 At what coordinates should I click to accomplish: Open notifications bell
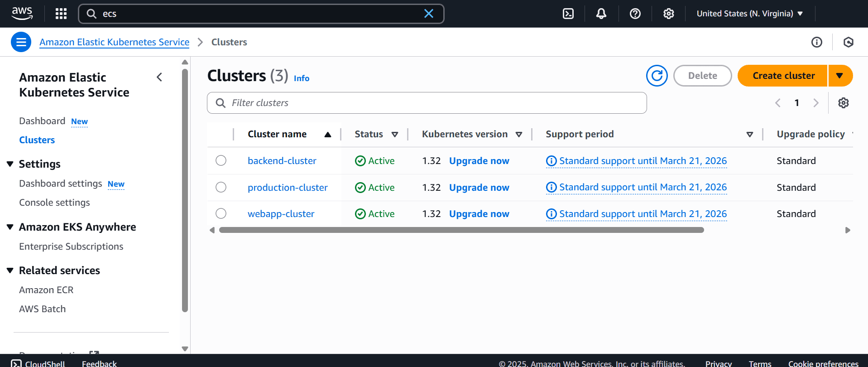pyautogui.click(x=601, y=14)
